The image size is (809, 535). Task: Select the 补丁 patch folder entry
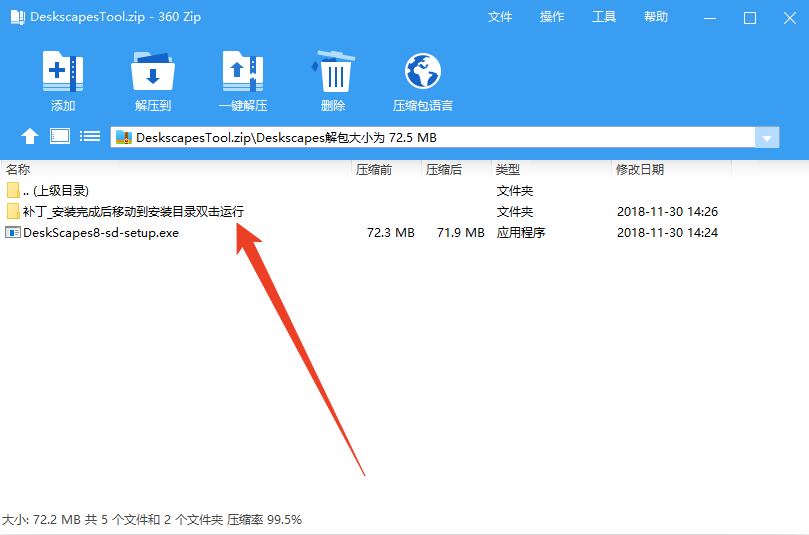click(132, 212)
